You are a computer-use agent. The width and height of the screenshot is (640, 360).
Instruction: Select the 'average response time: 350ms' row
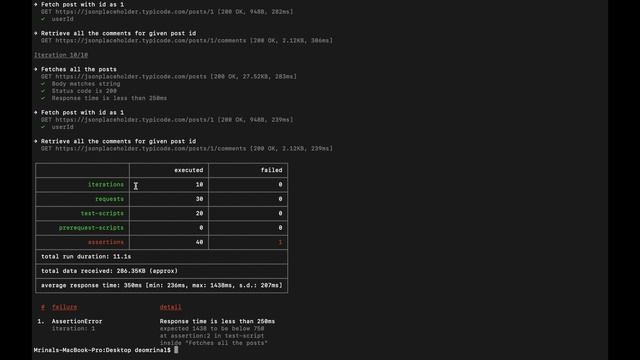tap(162, 285)
